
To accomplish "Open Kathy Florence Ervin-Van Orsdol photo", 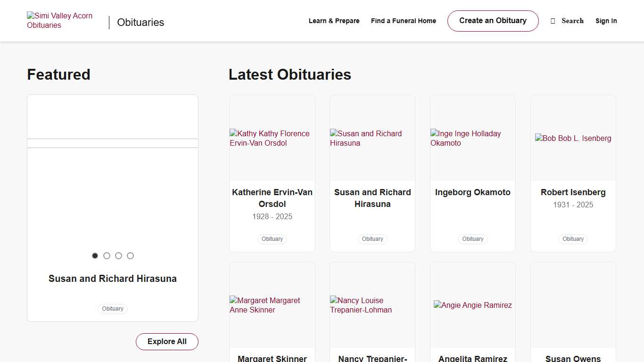I will tap(272, 138).
